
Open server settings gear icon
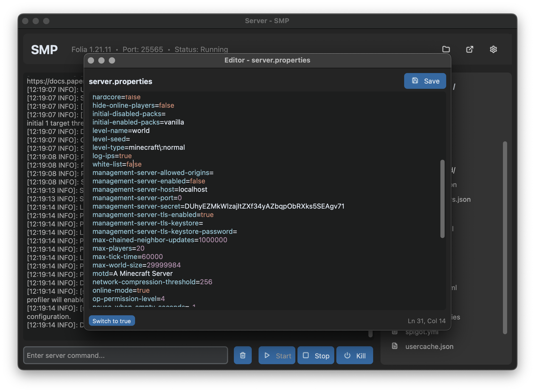(493, 49)
